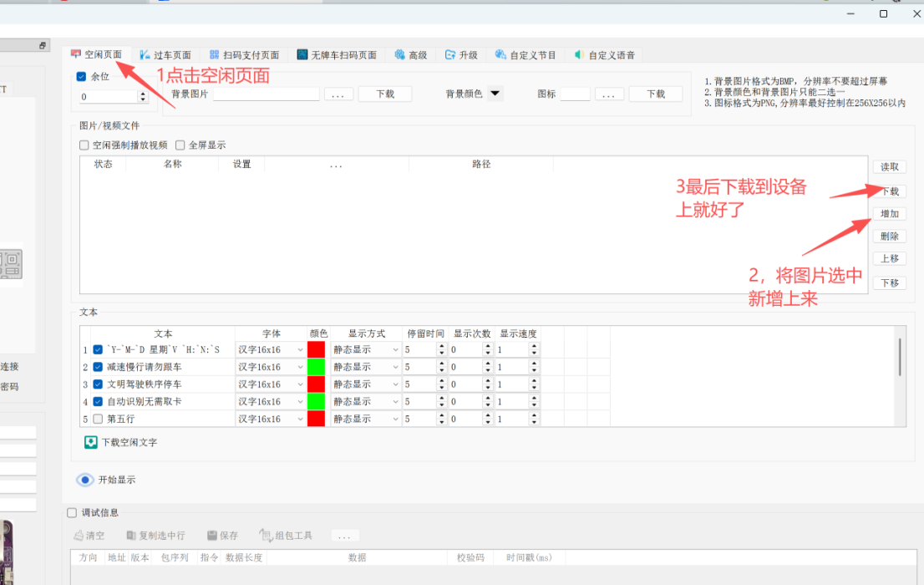Click the 删除 button
This screenshot has height=585, width=924.
pos(889,237)
